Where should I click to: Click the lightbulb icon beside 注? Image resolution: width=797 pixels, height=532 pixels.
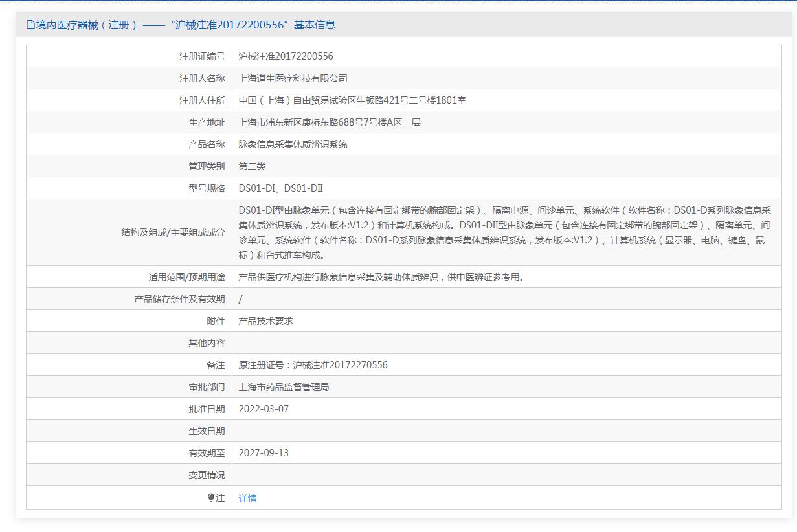pyautogui.click(x=211, y=498)
